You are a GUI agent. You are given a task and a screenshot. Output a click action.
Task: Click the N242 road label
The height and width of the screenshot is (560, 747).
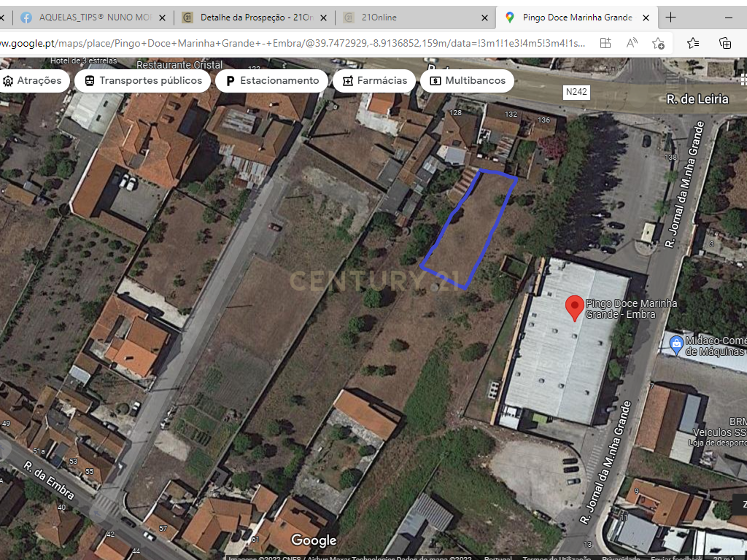coord(576,92)
